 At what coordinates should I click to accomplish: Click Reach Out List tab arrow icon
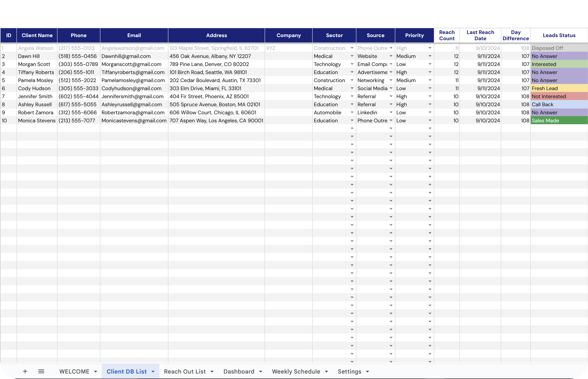(x=212, y=372)
